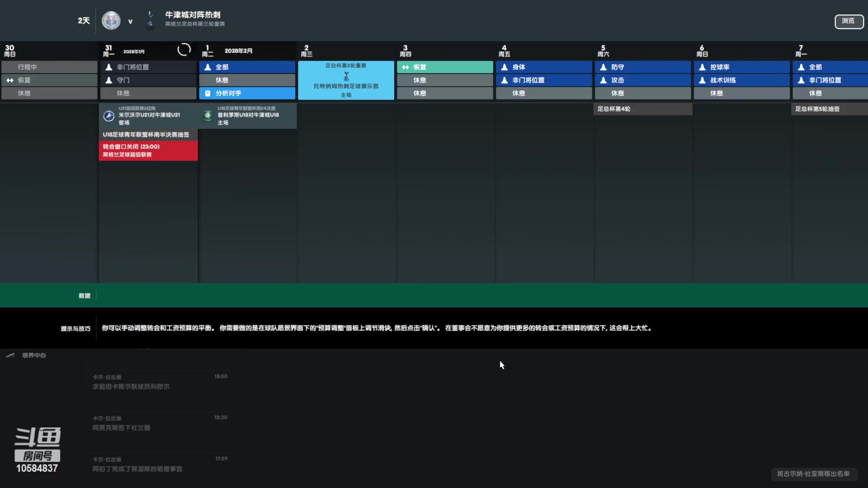Click cone icon in 身体 session
Viewport: 868px width, 488px height.
click(x=505, y=67)
